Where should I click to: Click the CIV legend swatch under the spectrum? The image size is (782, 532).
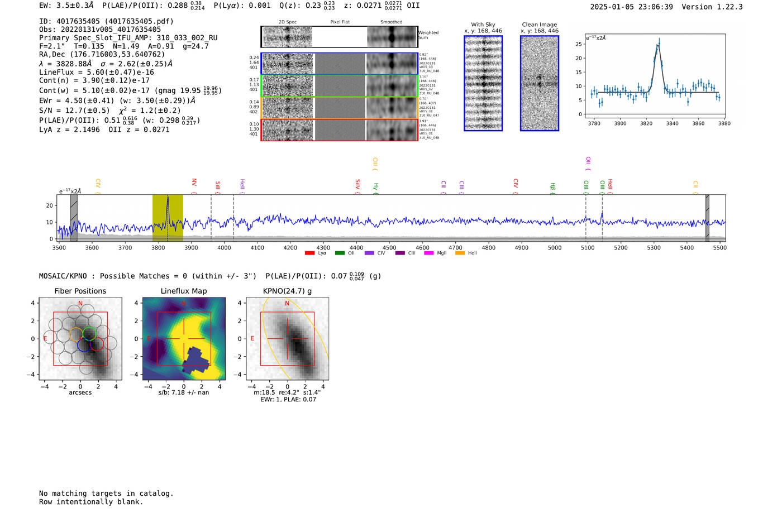369,253
